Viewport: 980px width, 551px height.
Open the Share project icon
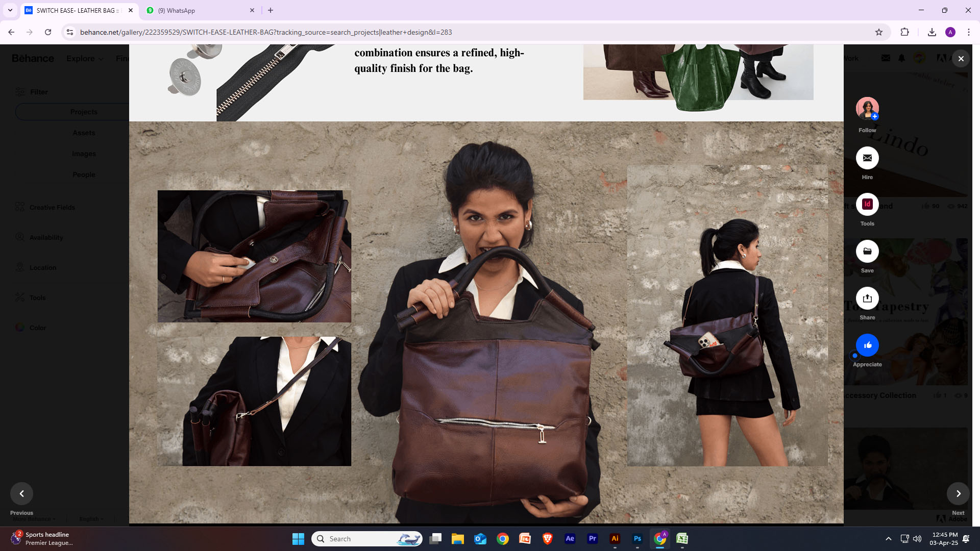click(867, 298)
